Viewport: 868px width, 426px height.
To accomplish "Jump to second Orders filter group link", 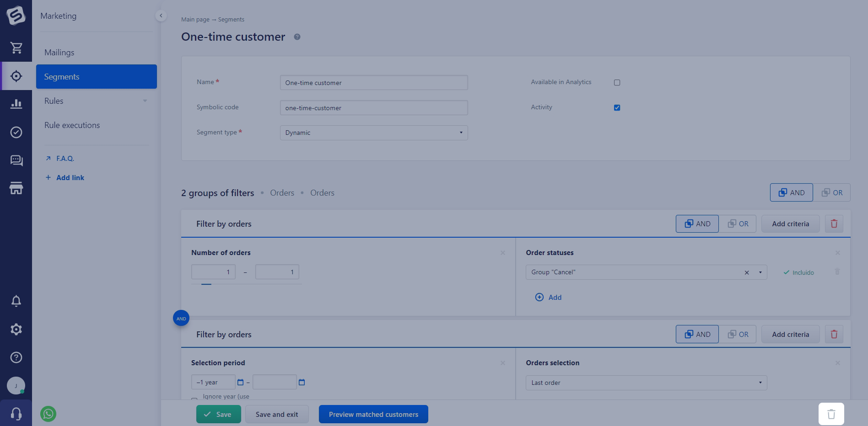I will pos(322,193).
